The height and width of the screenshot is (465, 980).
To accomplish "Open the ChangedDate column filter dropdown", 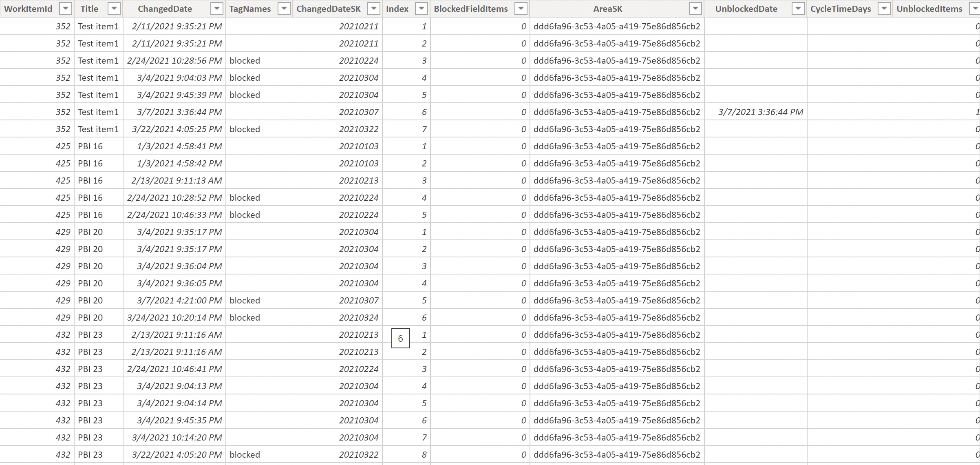I will point(217,9).
